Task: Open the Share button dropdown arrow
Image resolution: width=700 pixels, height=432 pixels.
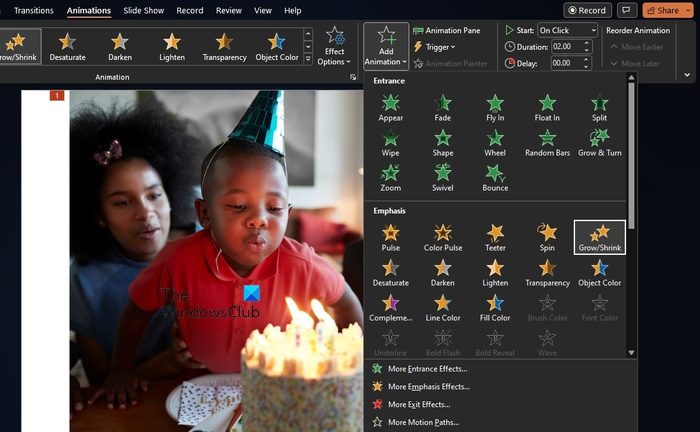Action: (x=688, y=10)
